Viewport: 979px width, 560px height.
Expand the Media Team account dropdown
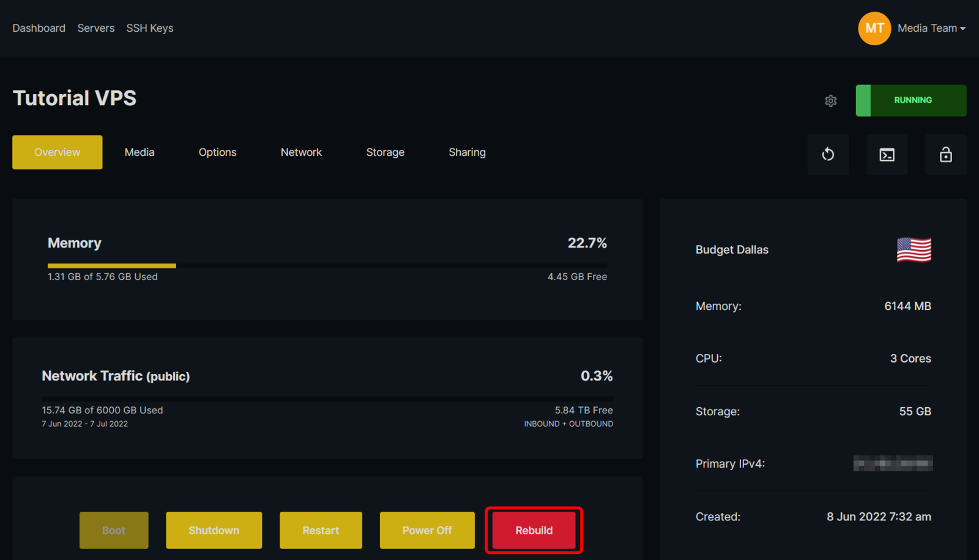coord(931,28)
